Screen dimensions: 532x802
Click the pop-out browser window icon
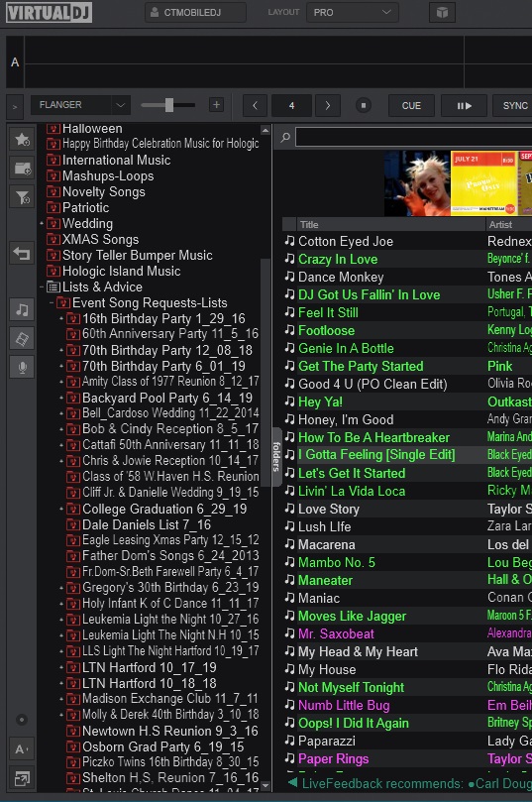(22, 779)
